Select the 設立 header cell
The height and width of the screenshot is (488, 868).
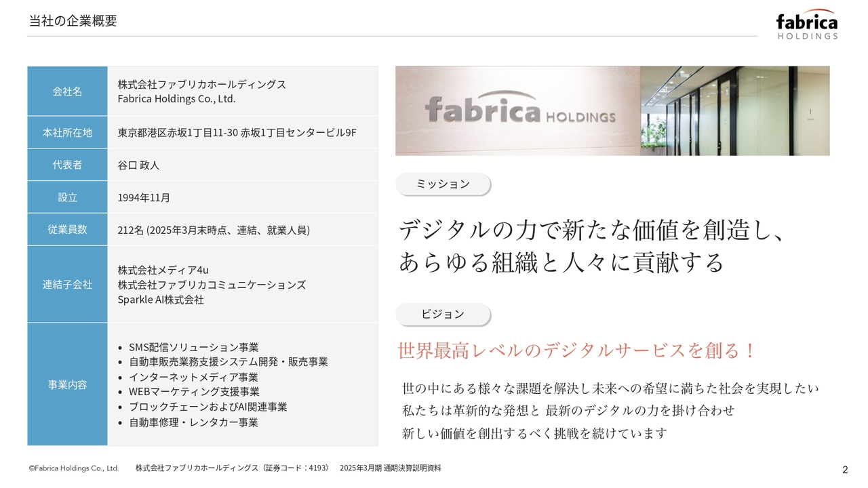click(67, 197)
